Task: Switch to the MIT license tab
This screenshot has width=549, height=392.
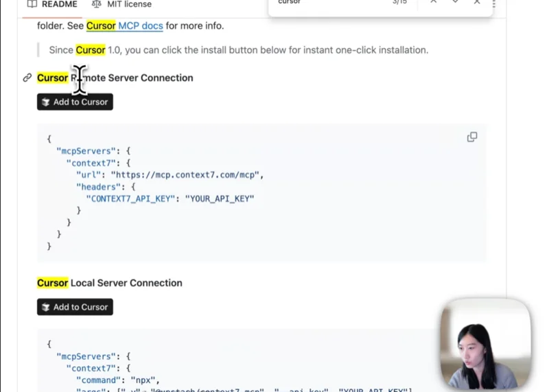Action: coord(121,4)
